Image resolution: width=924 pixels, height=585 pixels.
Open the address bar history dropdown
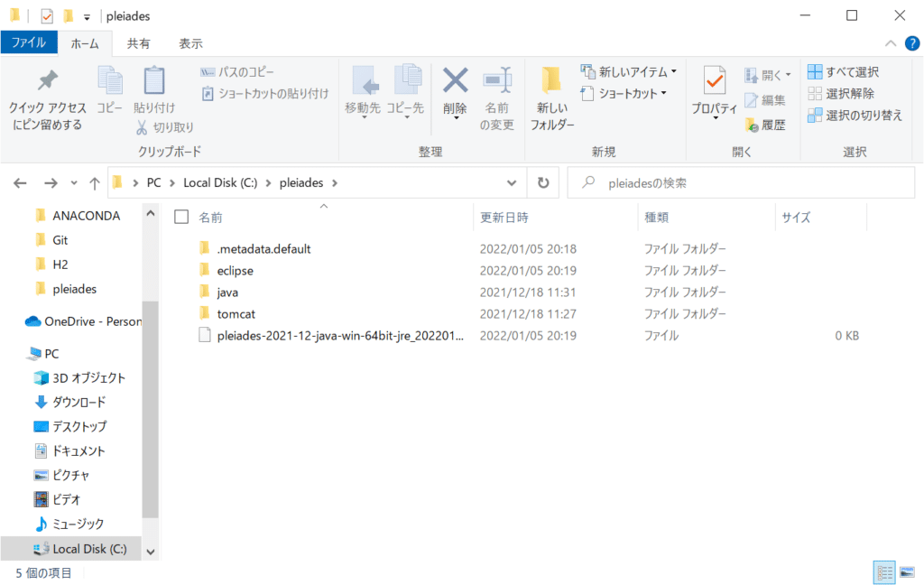click(x=512, y=182)
